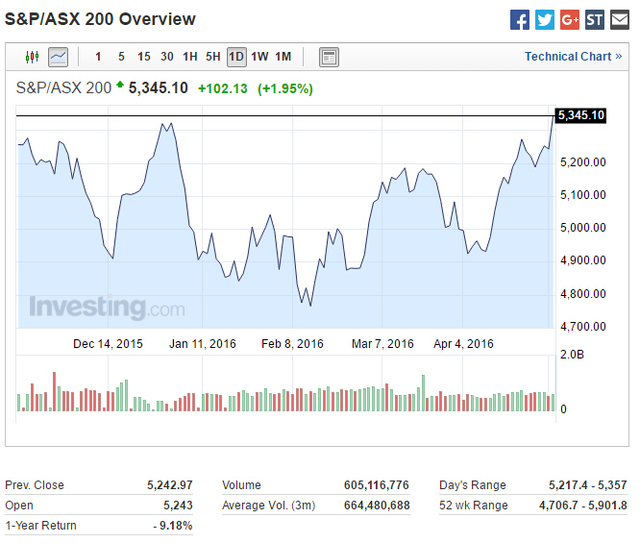Viewport: 640px width, 543px height.
Task: Open the news calendar chart icon
Action: click(329, 57)
